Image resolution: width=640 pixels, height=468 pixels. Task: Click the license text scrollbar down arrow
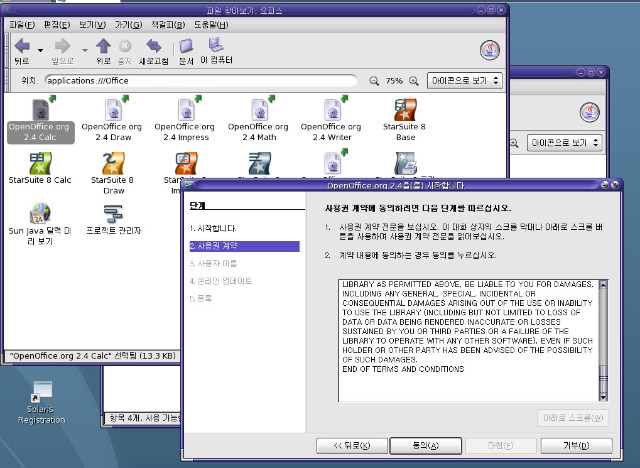tap(603, 397)
